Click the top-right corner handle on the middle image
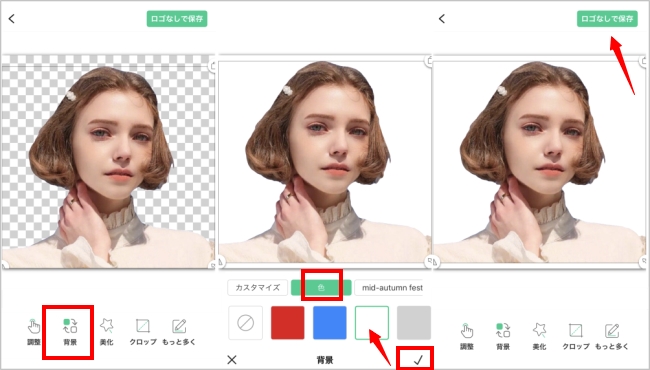 coord(429,61)
